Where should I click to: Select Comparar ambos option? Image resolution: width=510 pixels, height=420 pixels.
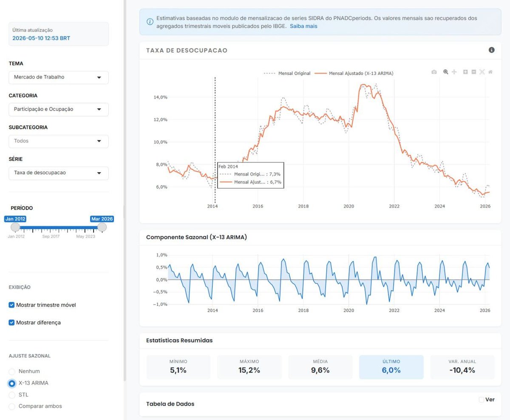12,406
